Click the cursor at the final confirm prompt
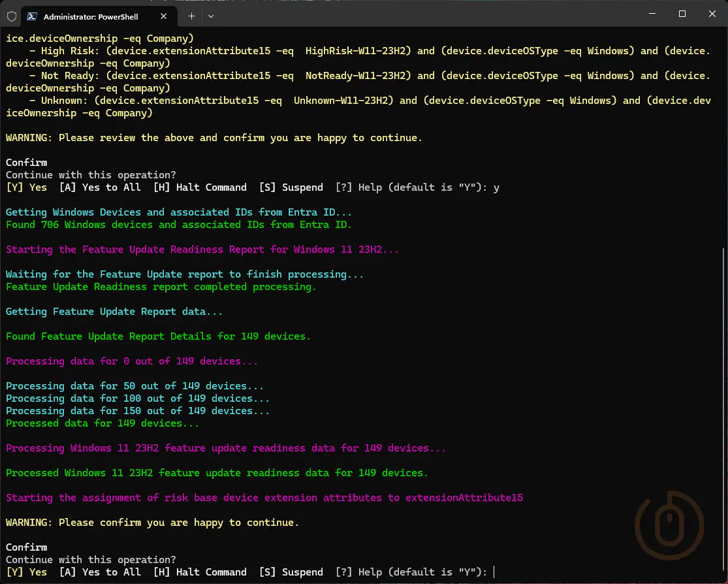The height and width of the screenshot is (584, 728). [494, 572]
